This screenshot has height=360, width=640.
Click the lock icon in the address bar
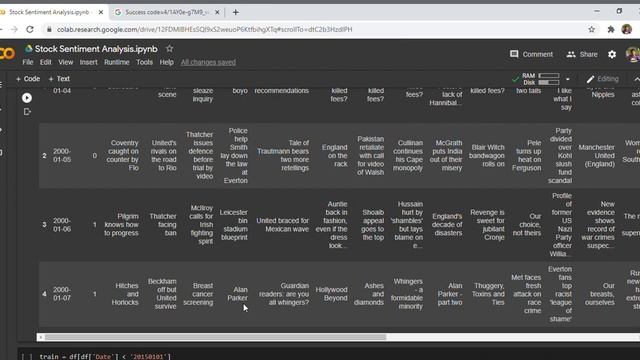coord(49,29)
